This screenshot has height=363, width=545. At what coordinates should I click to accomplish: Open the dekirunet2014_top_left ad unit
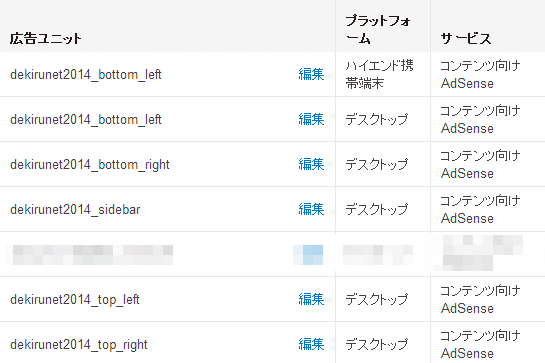tap(75, 299)
